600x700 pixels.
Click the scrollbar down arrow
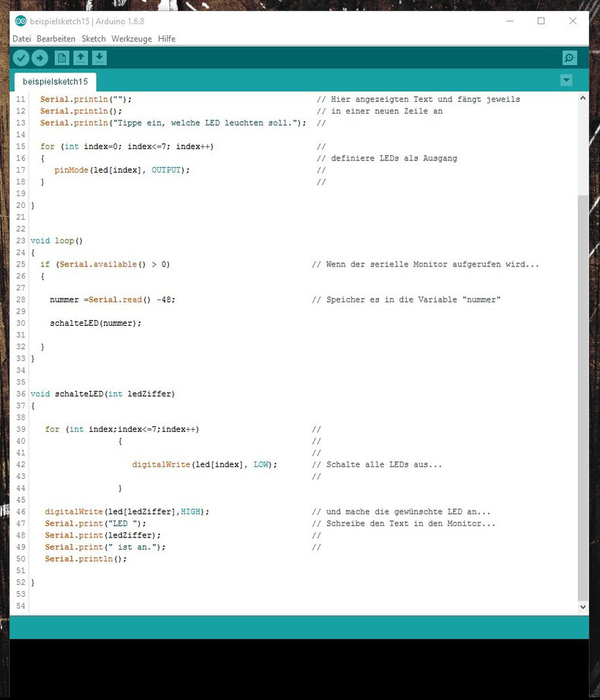(582, 606)
